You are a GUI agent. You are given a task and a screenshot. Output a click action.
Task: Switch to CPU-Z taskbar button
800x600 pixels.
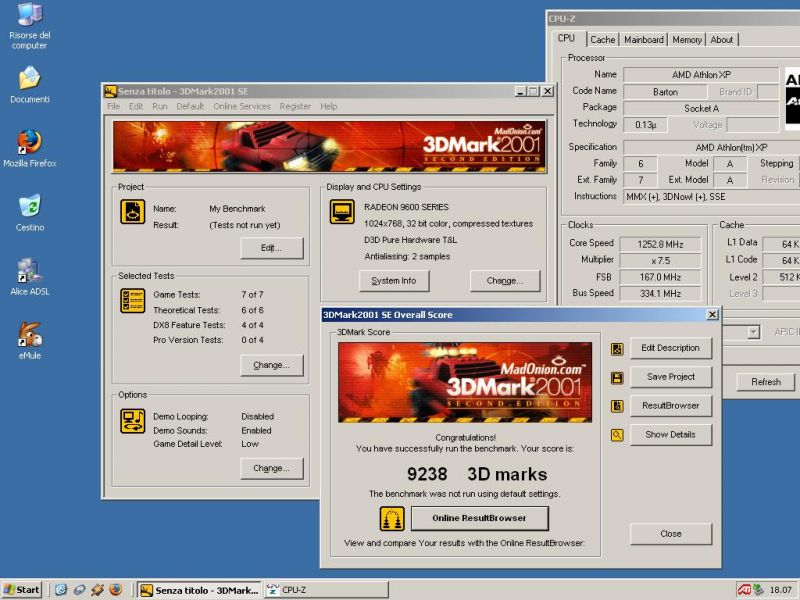point(326,590)
